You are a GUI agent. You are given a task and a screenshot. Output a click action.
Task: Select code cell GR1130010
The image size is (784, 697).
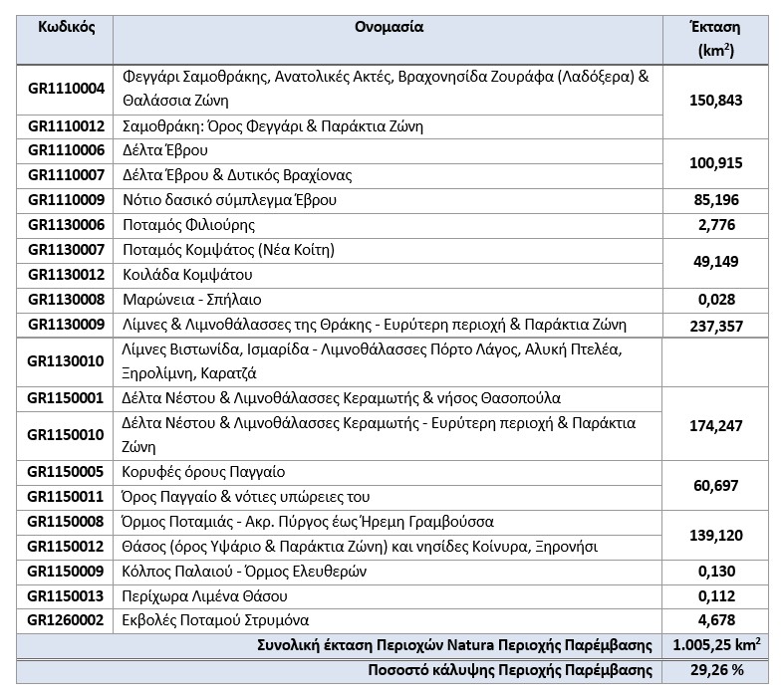[66, 361]
